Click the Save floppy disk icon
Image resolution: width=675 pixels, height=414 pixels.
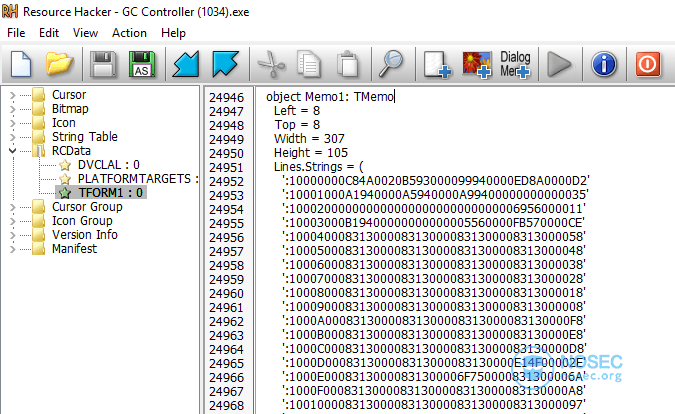click(102, 64)
